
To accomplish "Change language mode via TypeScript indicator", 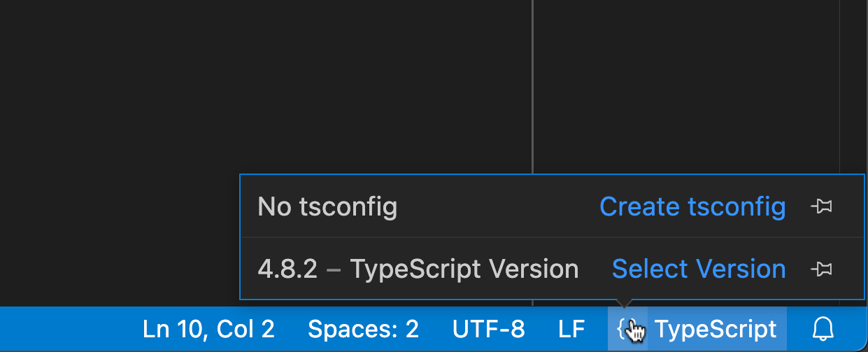I will (716, 329).
